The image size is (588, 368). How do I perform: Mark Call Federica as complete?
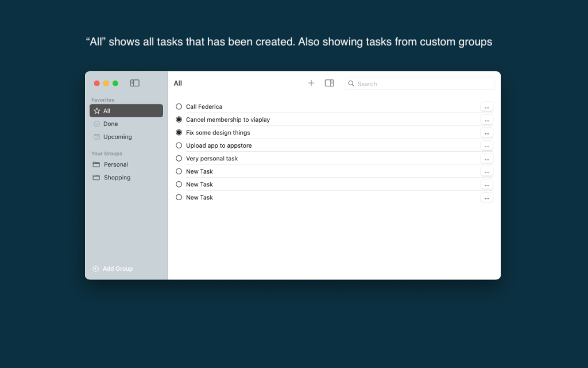pos(179,106)
